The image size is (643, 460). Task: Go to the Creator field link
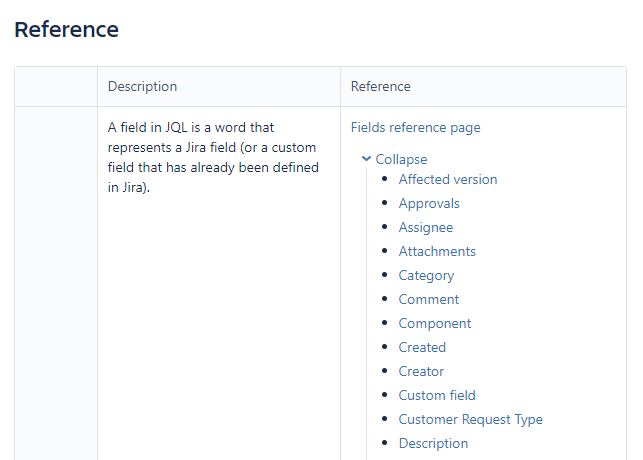[421, 371]
